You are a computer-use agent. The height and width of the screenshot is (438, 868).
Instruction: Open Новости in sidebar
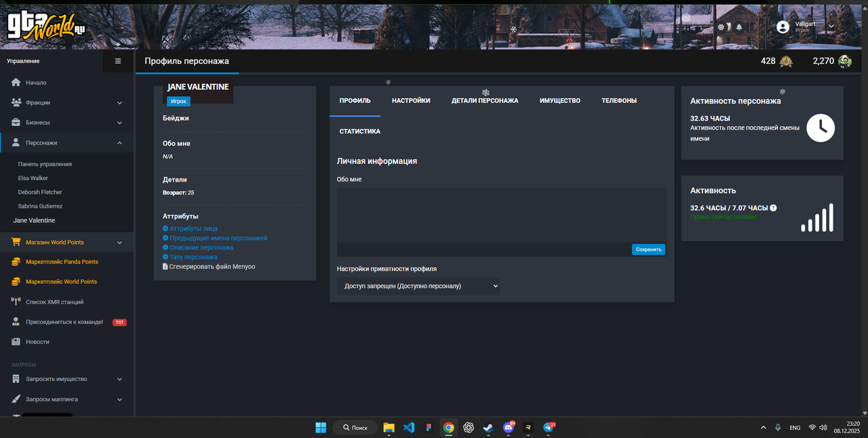pyautogui.click(x=37, y=342)
